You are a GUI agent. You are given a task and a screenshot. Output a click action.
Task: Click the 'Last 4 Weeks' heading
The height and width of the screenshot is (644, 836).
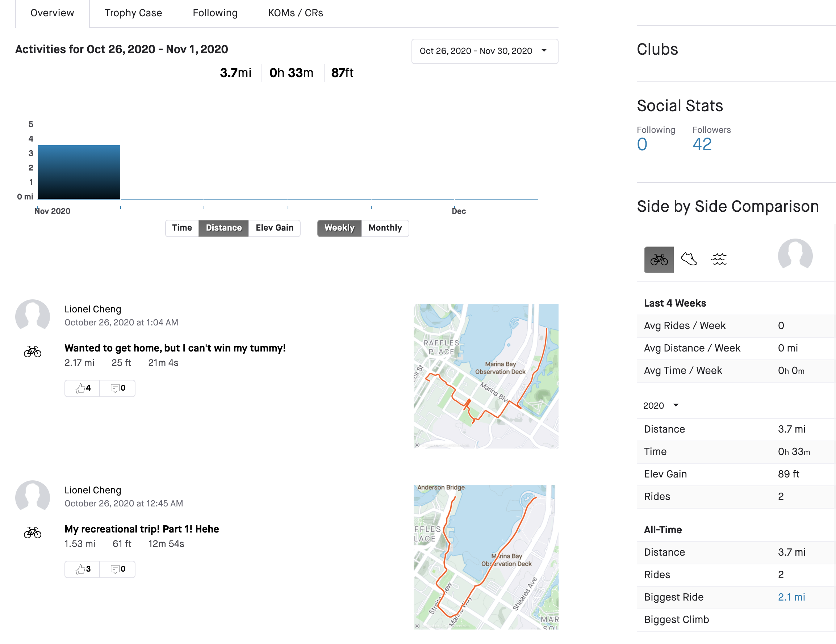click(675, 303)
